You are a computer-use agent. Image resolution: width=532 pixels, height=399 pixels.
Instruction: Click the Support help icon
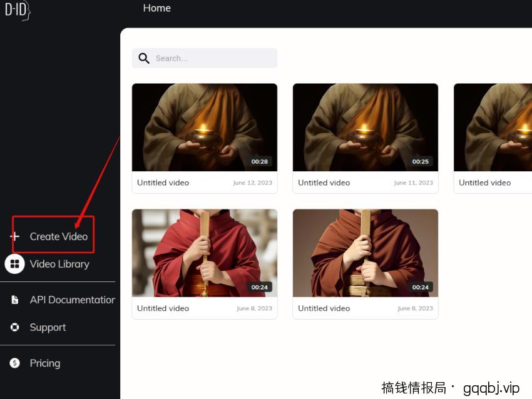(14, 327)
